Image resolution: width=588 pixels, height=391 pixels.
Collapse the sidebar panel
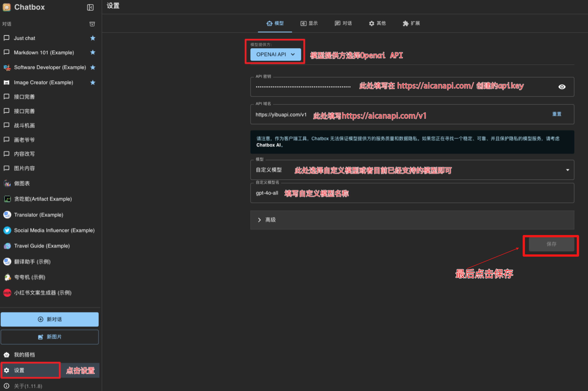90,7
